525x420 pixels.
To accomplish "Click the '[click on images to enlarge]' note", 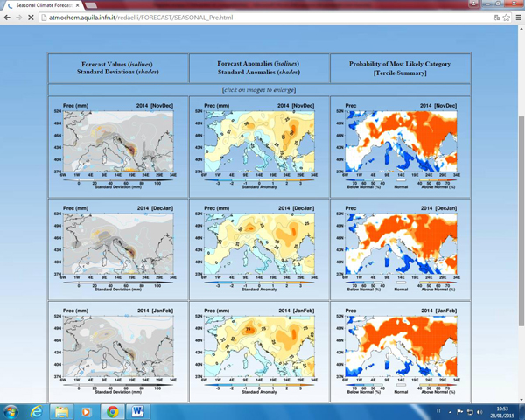I will coord(259,90).
